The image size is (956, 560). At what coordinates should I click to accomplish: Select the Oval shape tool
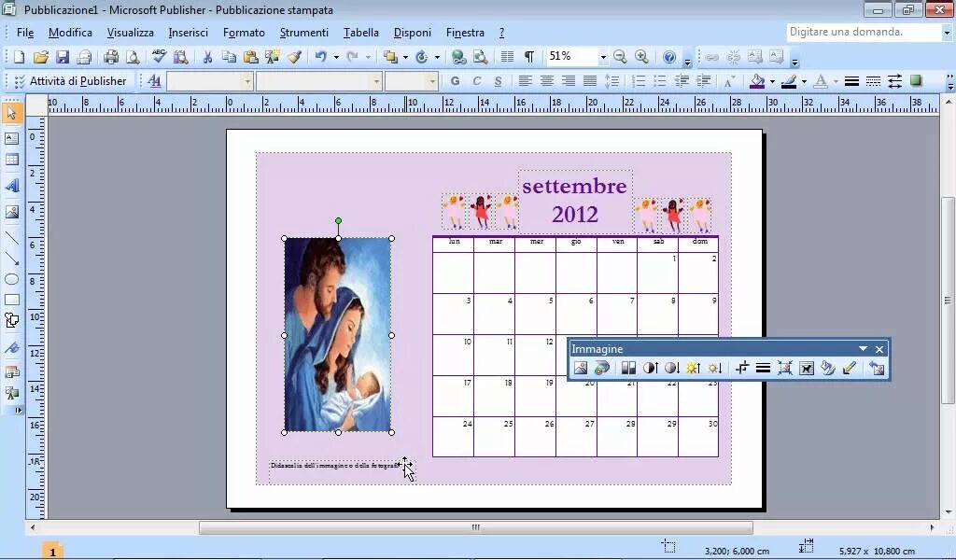click(x=11, y=280)
